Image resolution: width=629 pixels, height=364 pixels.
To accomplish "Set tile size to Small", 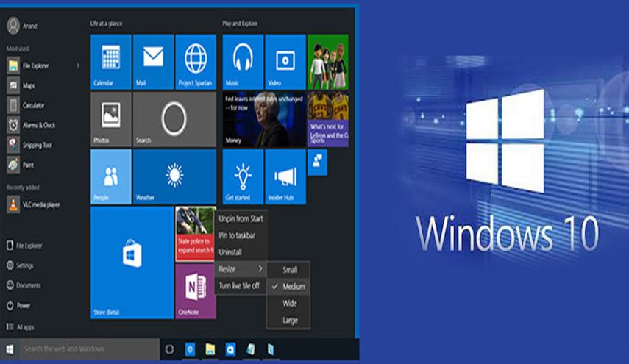I will [288, 270].
